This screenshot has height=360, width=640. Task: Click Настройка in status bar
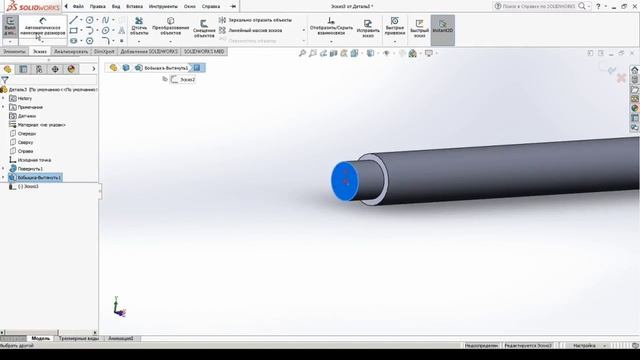point(584,346)
